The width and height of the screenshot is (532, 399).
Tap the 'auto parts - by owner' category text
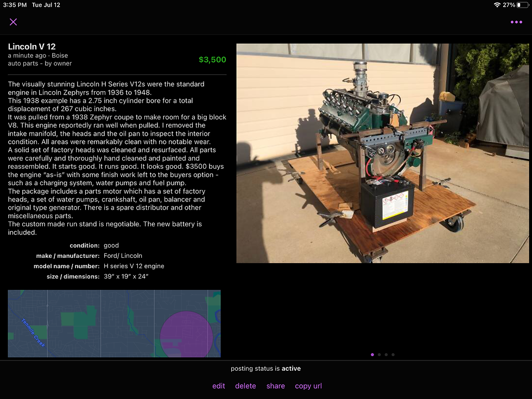coord(40,64)
